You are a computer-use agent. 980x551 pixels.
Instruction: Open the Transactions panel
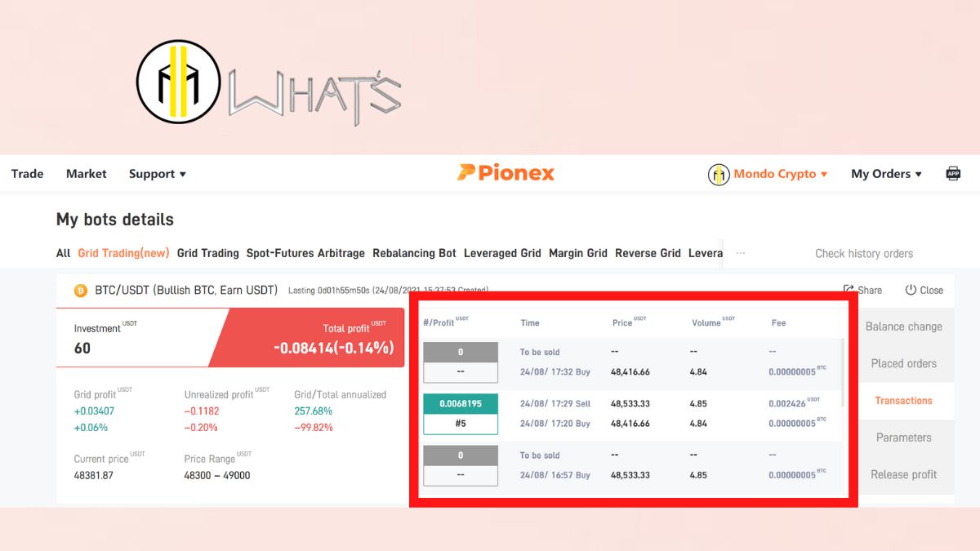(904, 401)
